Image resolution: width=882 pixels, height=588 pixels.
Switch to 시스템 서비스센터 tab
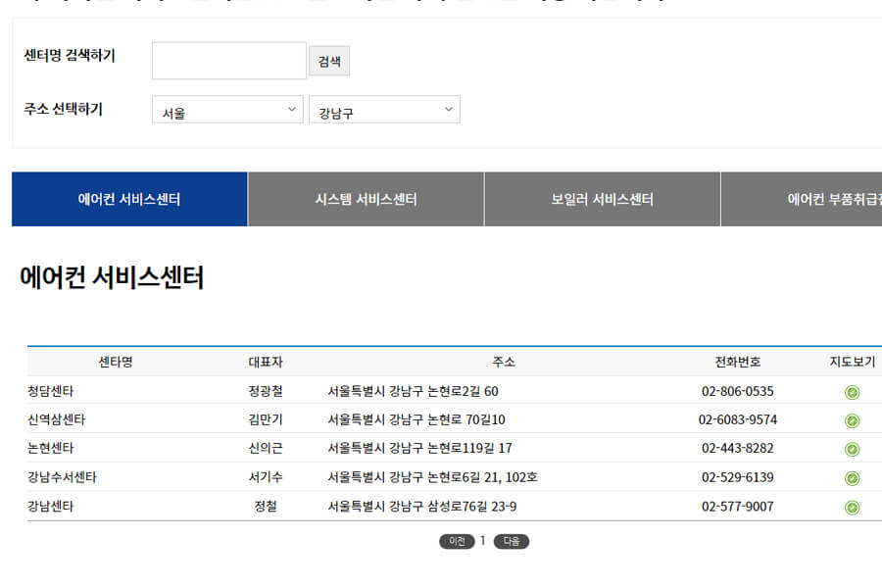click(366, 199)
